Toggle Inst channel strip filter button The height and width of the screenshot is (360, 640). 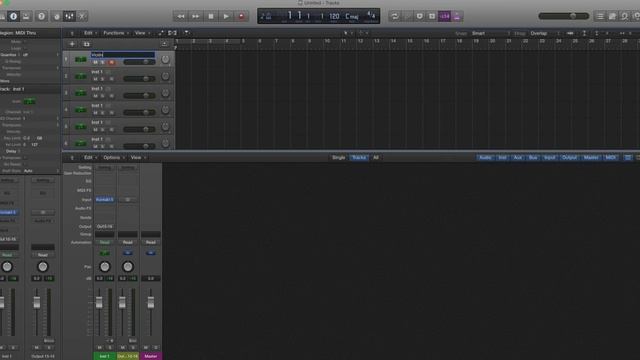(502, 158)
